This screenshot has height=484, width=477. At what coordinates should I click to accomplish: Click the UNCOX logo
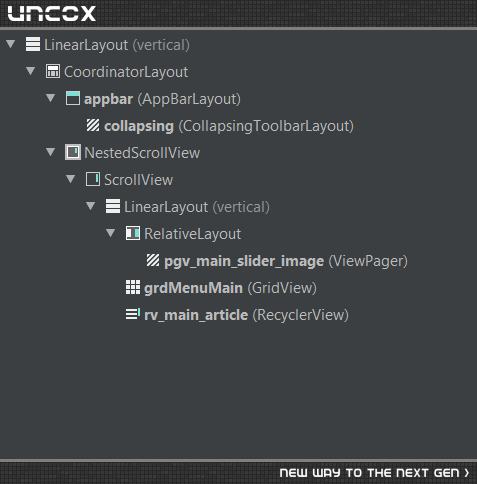point(52,14)
